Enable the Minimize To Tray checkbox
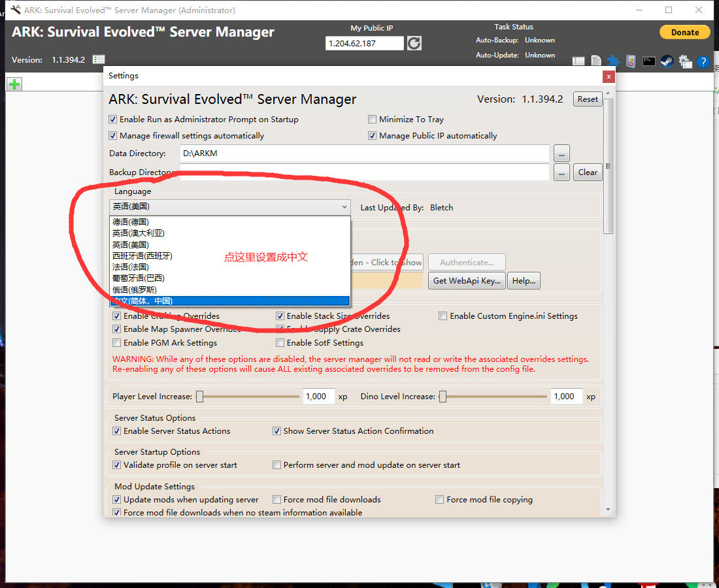The height and width of the screenshot is (588, 719). [x=373, y=120]
